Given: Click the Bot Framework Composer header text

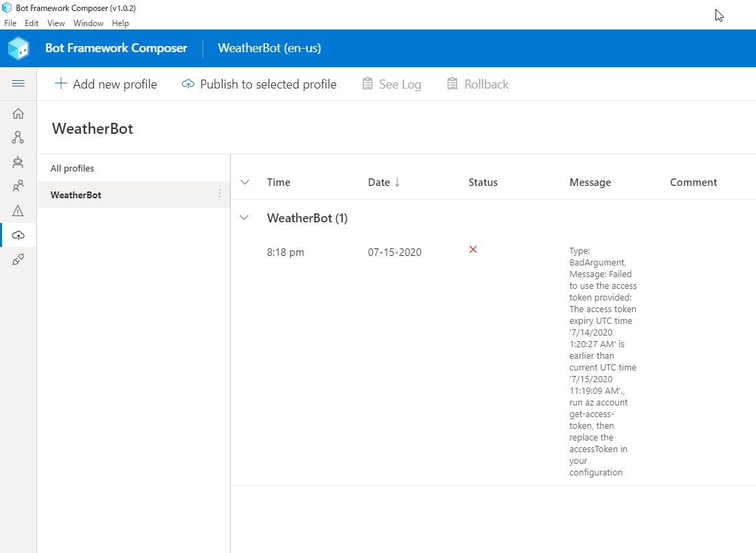Looking at the screenshot, I should click(x=116, y=48).
